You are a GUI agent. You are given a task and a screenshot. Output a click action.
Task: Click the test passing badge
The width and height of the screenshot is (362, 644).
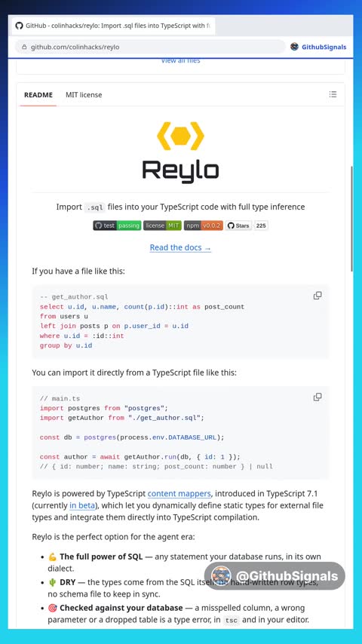[117, 225]
